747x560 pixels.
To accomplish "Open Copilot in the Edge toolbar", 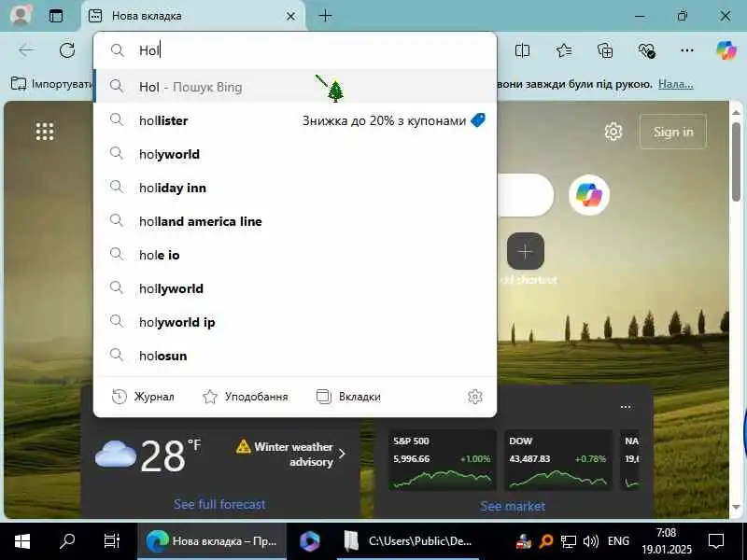I will point(726,50).
